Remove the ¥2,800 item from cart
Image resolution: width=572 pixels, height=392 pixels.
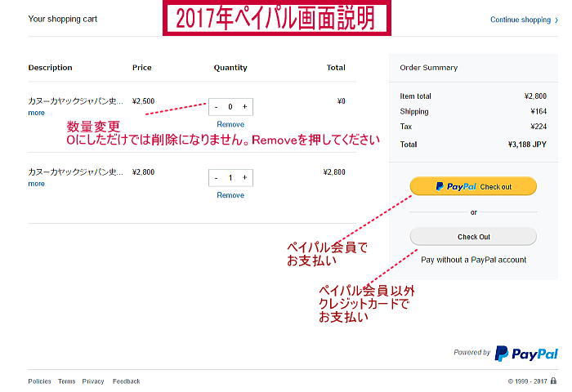pyautogui.click(x=230, y=195)
